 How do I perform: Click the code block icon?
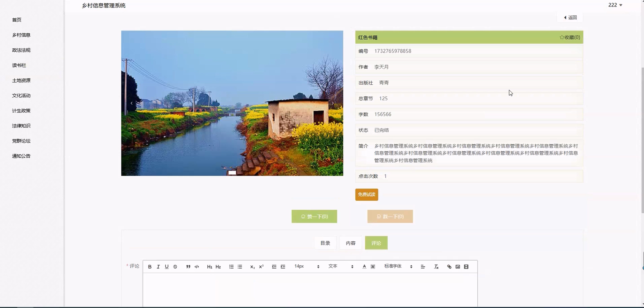coord(197,267)
